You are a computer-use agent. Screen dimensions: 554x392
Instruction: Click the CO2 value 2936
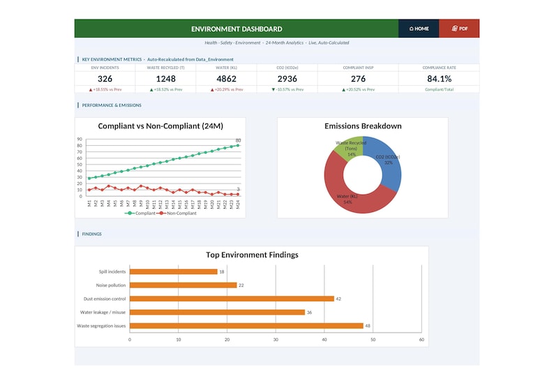click(x=287, y=79)
